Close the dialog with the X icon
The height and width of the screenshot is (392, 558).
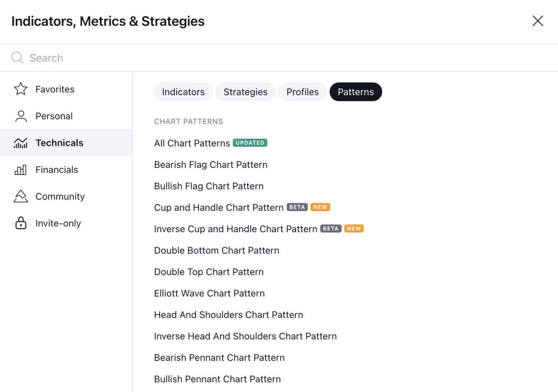point(537,21)
